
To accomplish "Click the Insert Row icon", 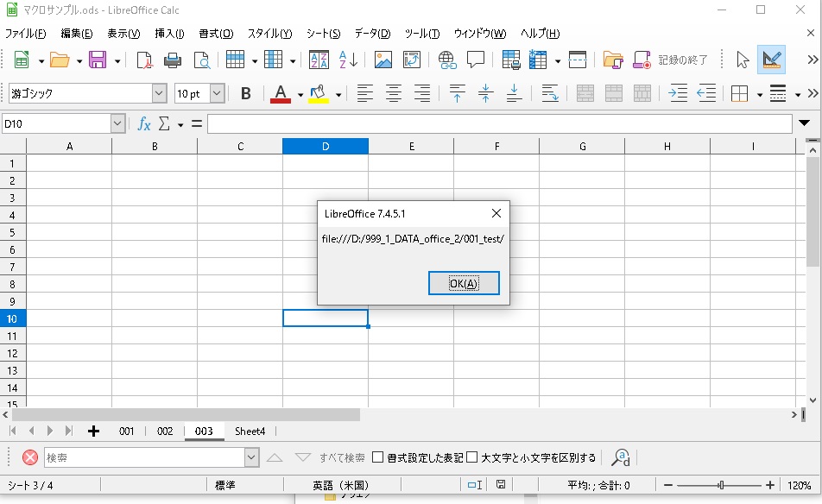I will pyautogui.click(x=235, y=60).
